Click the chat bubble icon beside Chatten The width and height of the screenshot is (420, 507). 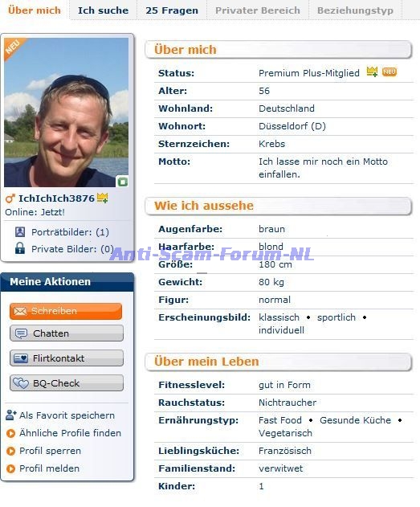click(22, 333)
